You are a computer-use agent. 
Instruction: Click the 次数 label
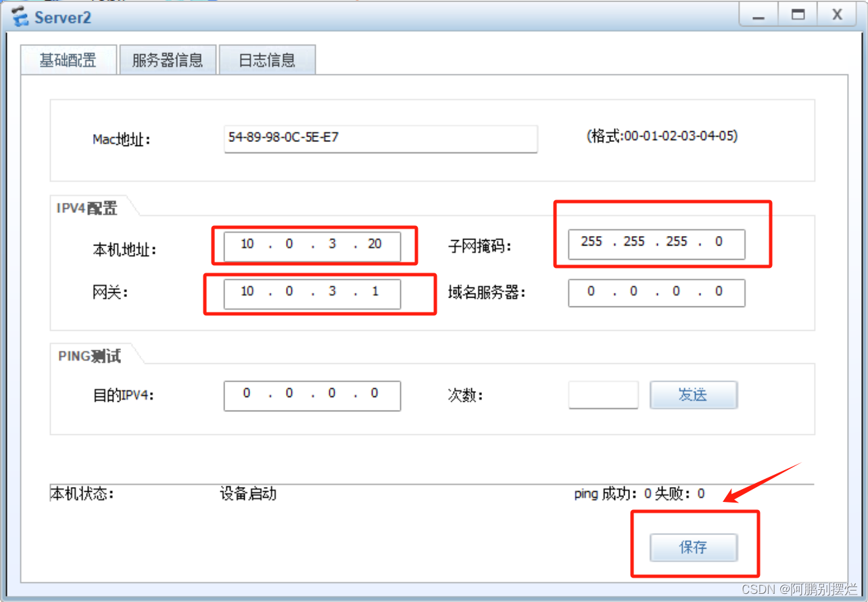pyautogui.click(x=466, y=395)
